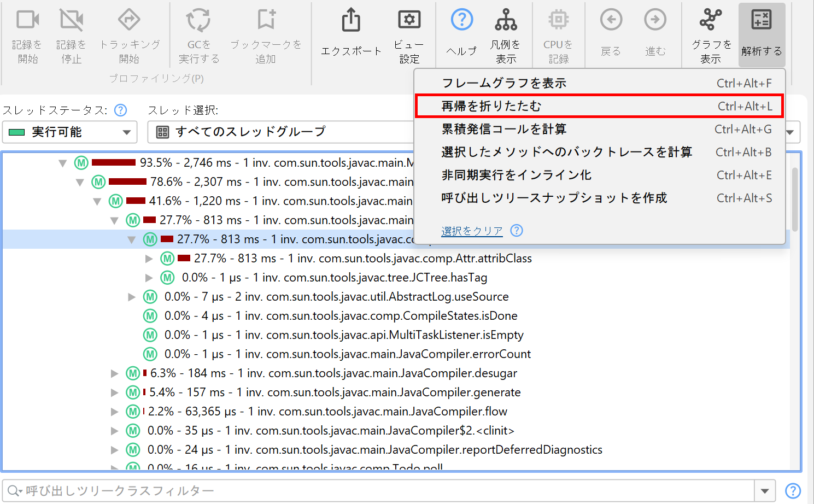The width and height of the screenshot is (814, 504).
Task: Expand the Attr.attribClass tree node
Action: (x=149, y=259)
